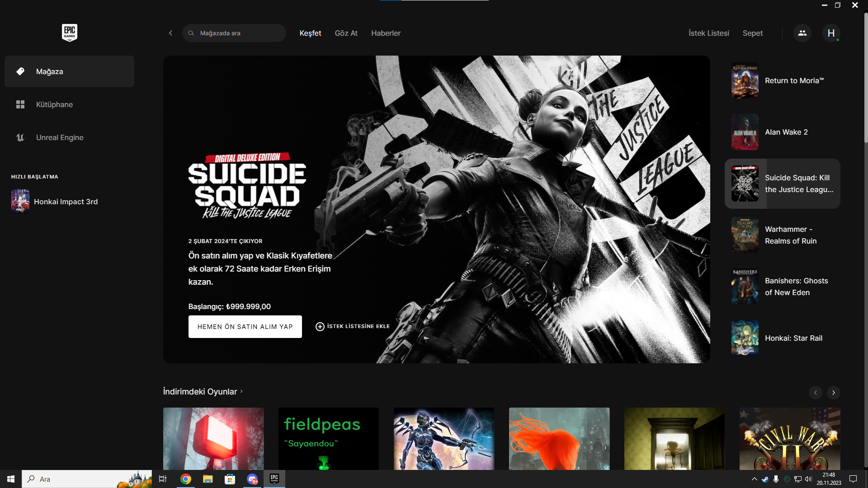Open the profile avatar H

pyautogui.click(x=831, y=33)
